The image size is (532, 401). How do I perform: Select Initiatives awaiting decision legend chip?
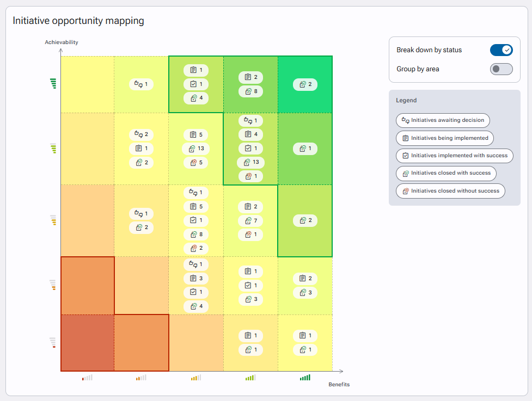[443, 120]
